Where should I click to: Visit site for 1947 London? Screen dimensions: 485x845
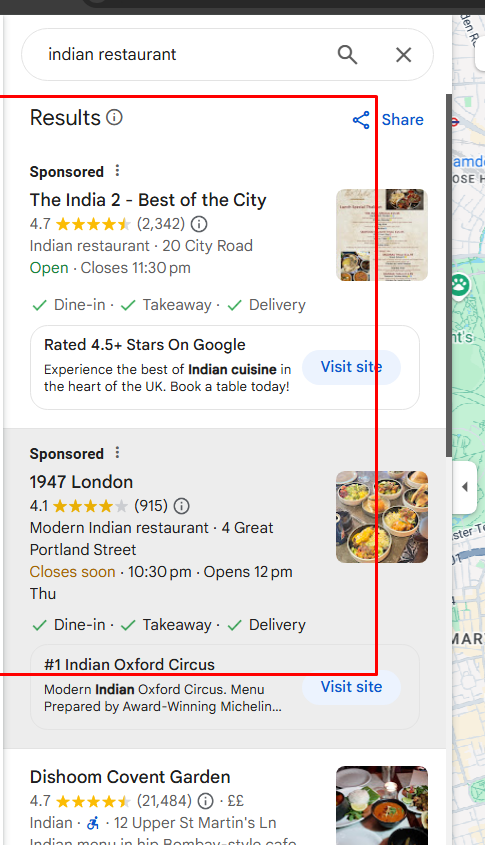(351, 687)
